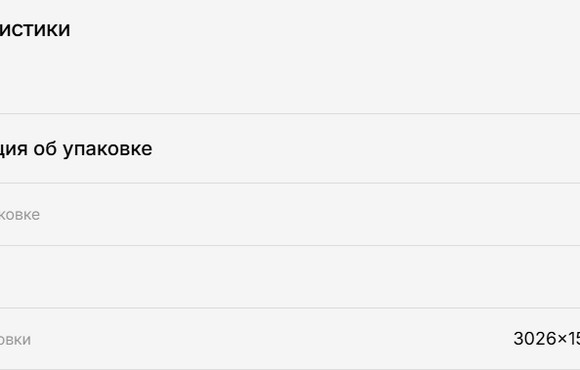Select the gray «овки» row label
This screenshot has height=370, width=580.
[15, 340]
